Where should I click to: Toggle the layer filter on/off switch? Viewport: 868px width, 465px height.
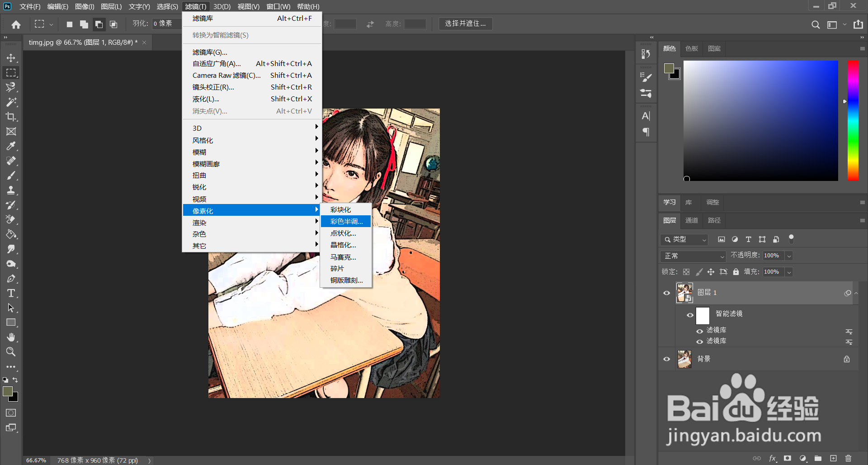tap(791, 238)
